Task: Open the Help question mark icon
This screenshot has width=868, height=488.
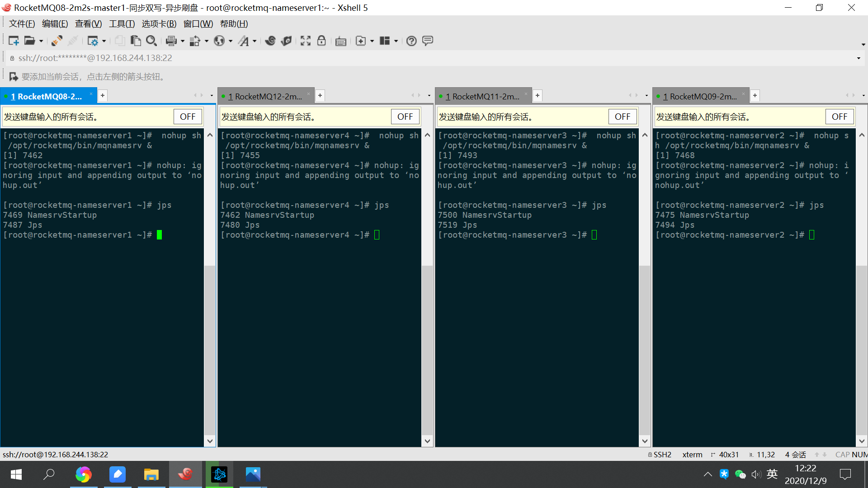Action: click(411, 41)
